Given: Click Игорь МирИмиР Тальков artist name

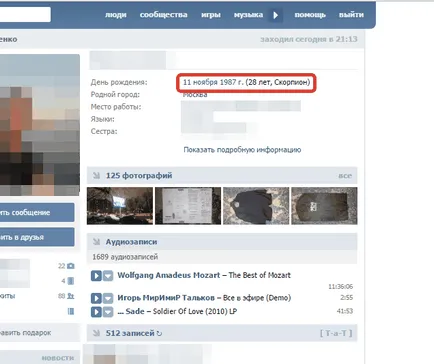Looking at the screenshot, I should click(x=166, y=298).
